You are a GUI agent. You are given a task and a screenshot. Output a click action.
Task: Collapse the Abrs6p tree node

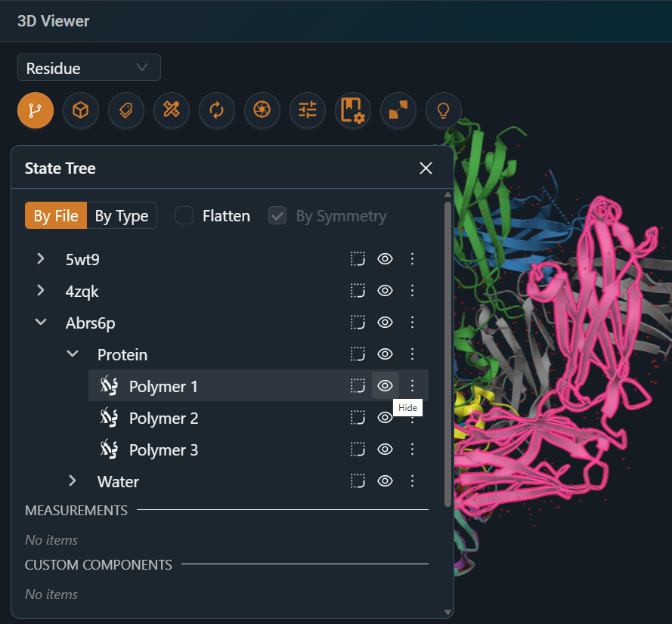click(x=41, y=323)
